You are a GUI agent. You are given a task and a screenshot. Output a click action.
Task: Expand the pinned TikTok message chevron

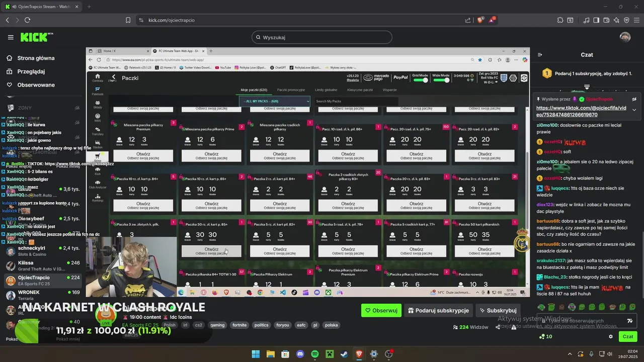634,110
